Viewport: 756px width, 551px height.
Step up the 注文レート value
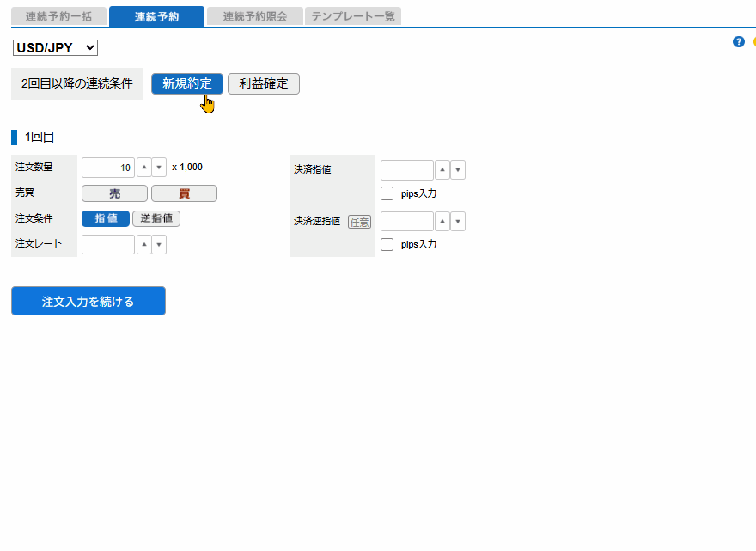[145, 244]
